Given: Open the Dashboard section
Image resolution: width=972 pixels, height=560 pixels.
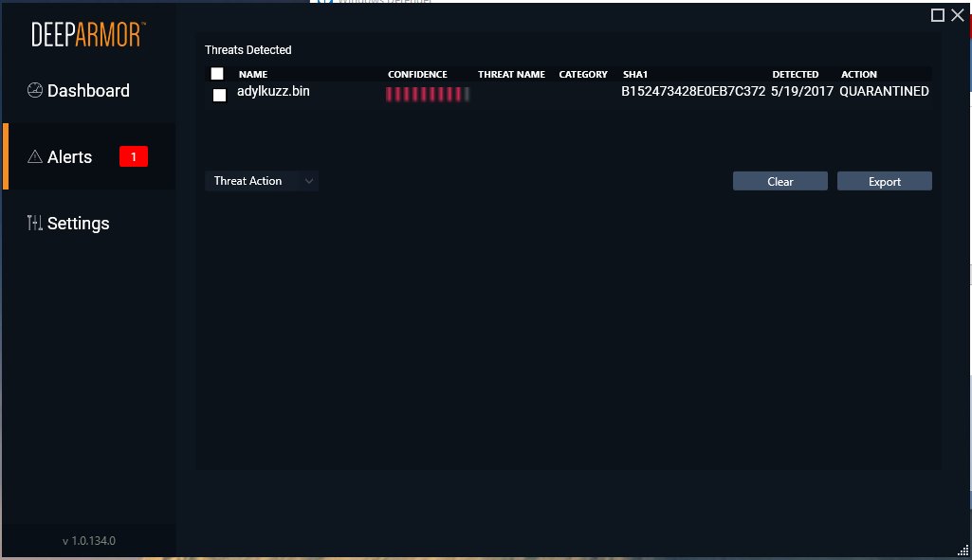Looking at the screenshot, I should click(x=88, y=90).
